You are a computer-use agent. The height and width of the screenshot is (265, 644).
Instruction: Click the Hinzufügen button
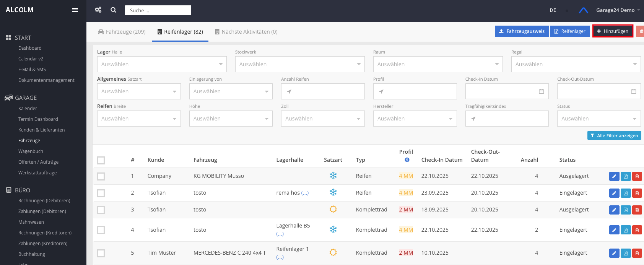612,31
